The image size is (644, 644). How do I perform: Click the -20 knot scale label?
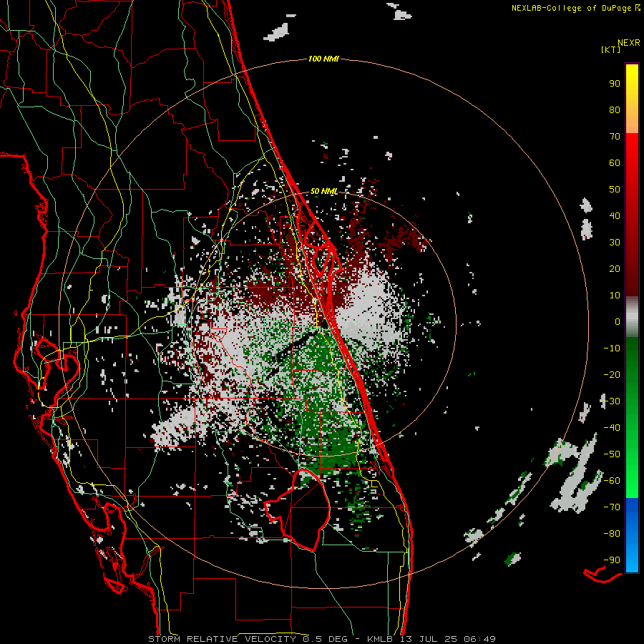(612, 374)
